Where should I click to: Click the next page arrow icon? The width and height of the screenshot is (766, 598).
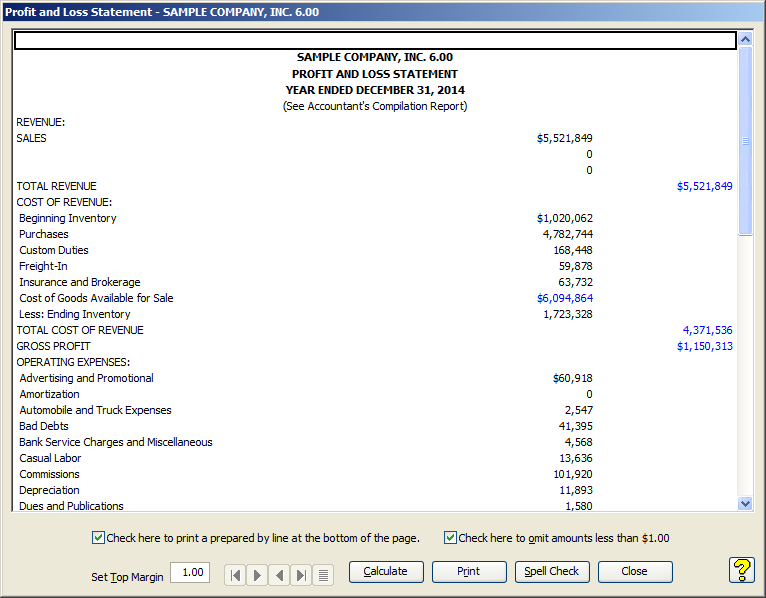coord(256,574)
